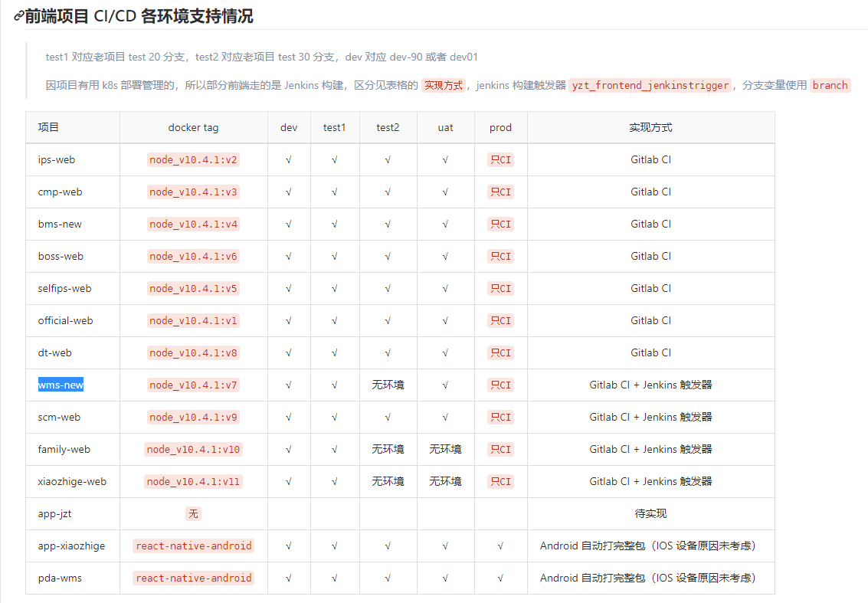
Task: Click 'Gitlab CI + Jenkins 触发器' in xiaozhige-web row
Action: pyautogui.click(x=650, y=481)
